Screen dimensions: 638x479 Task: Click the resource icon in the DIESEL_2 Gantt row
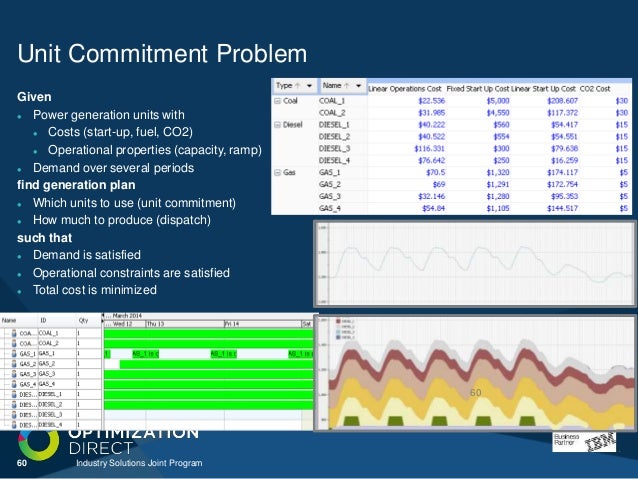point(14,404)
